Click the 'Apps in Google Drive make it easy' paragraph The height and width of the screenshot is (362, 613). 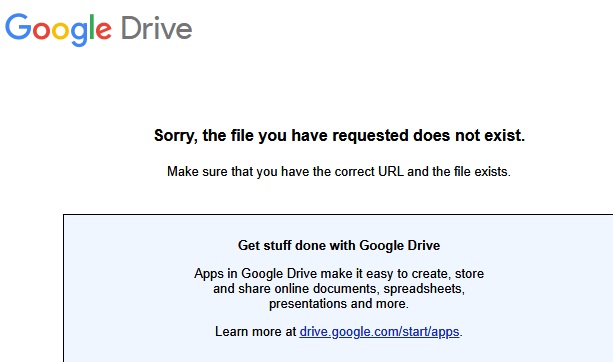pos(339,289)
